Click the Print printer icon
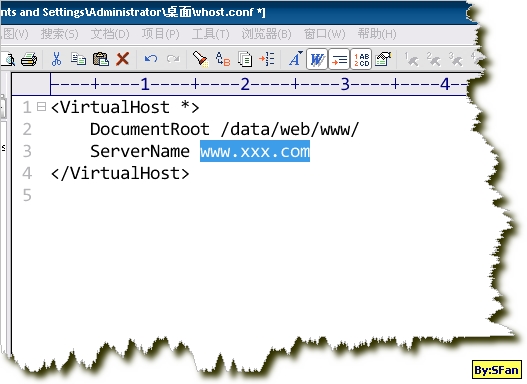The height and width of the screenshot is (384, 527). click(x=29, y=59)
